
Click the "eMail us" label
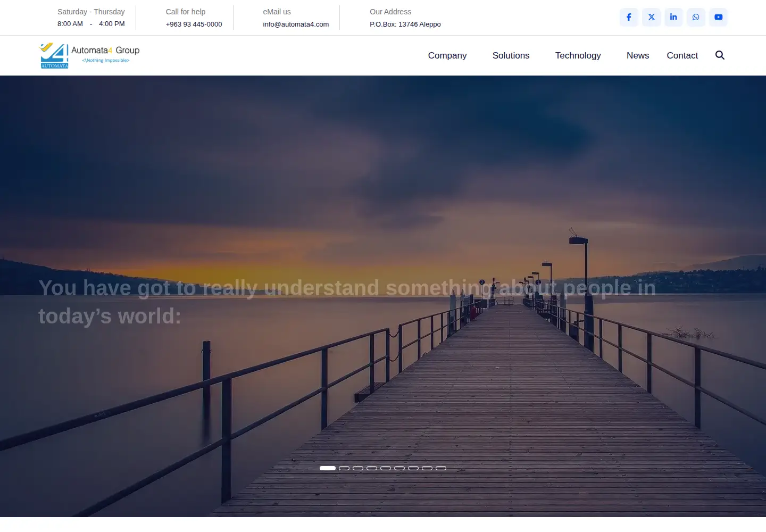277,12
